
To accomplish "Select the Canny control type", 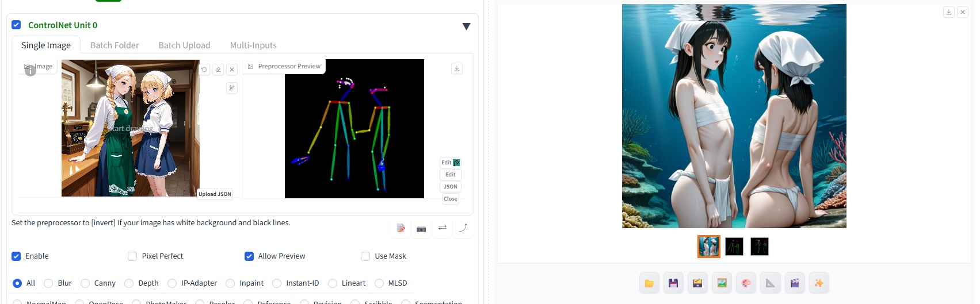I will click(85, 283).
